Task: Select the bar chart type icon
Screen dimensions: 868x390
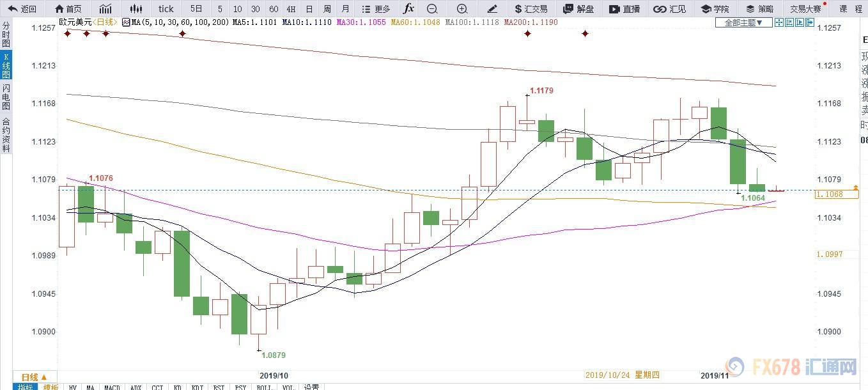Action: coord(105,9)
